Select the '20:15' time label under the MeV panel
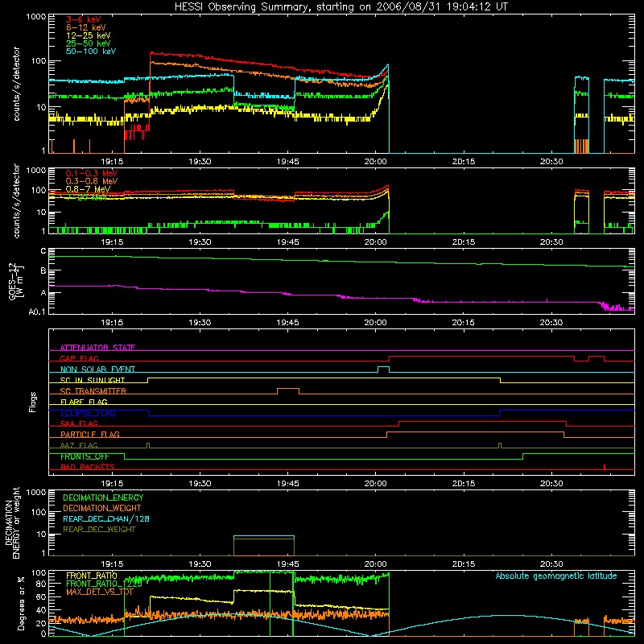Viewport: 644px width, 644px height. tap(464, 242)
